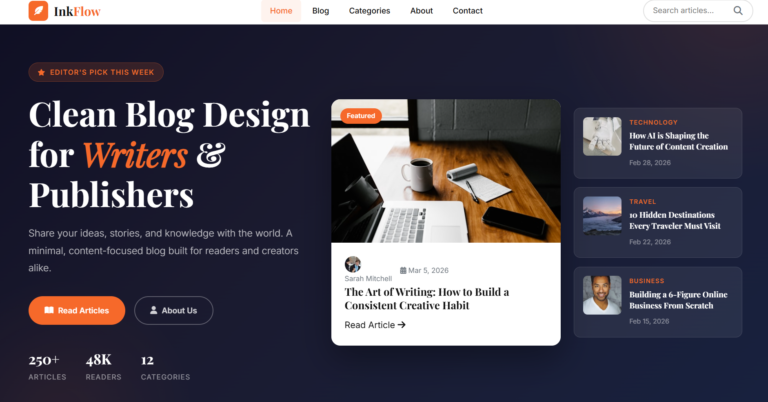
Task: Click the calendar icon beside Mar 5, 2026
Action: coord(403,270)
